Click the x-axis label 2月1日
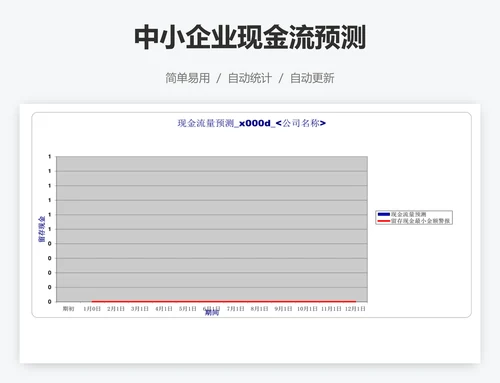The height and width of the screenshot is (383, 500). pos(116,309)
